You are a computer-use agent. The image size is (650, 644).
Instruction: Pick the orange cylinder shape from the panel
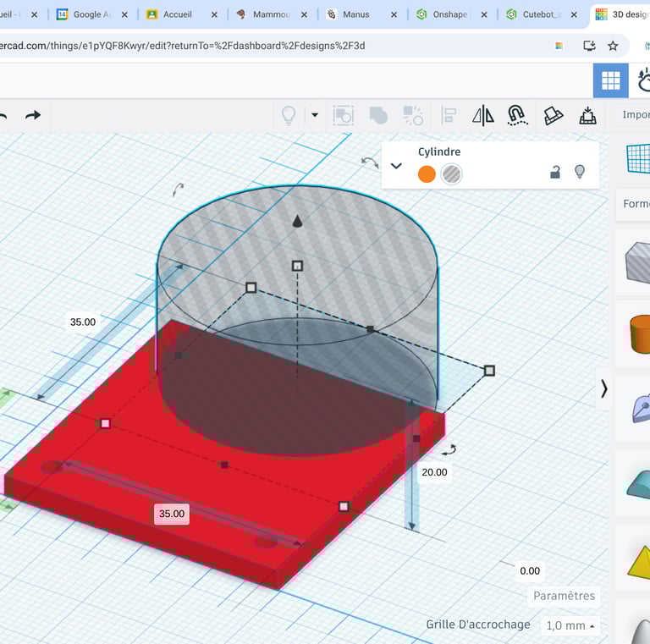[638, 334]
